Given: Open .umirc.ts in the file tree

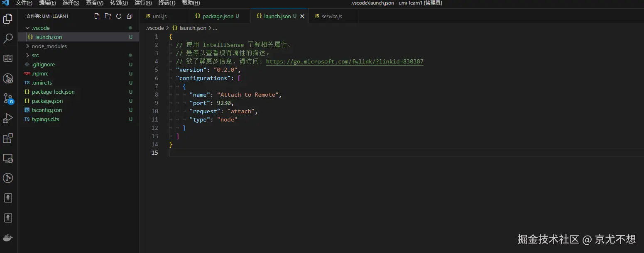Looking at the screenshot, I should 78,83.
